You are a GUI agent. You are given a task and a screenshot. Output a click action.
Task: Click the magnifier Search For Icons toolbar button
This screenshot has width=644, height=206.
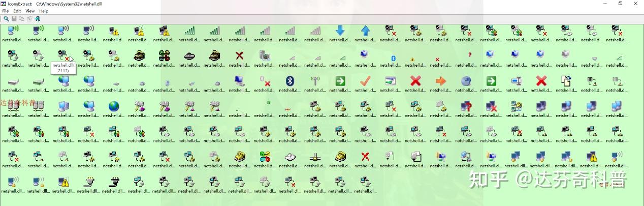coord(6,19)
